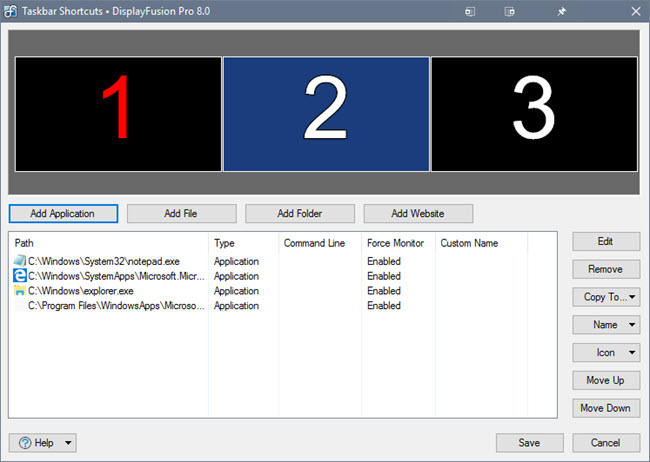The width and height of the screenshot is (650, 462).
Task: Click Enabled in the explorer.exe row
Action: pos(384,291)
